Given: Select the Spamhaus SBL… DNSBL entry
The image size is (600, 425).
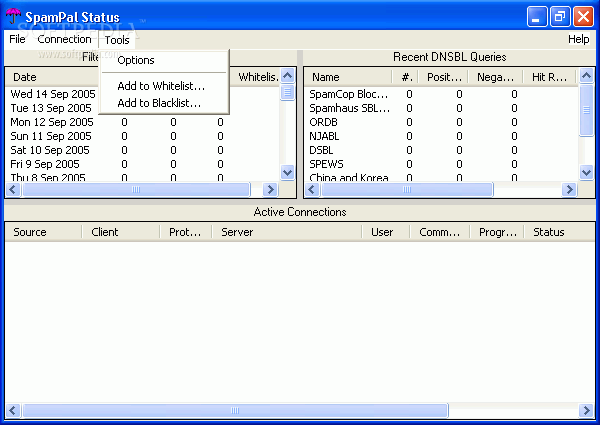Looking at the screenshot, I should 442,108.
